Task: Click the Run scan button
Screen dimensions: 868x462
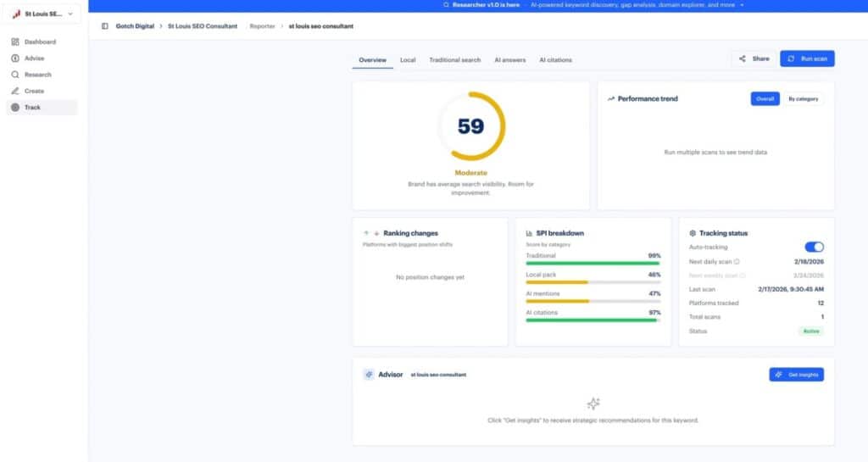Action: coord(807,58)
